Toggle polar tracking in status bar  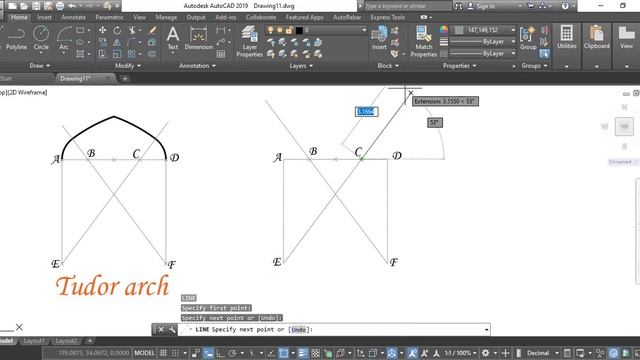pyautogui.click(x=233, y=353)
